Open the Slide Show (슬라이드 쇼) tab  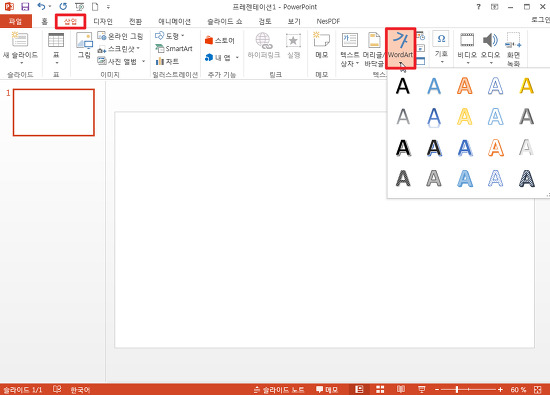(224, 21)
